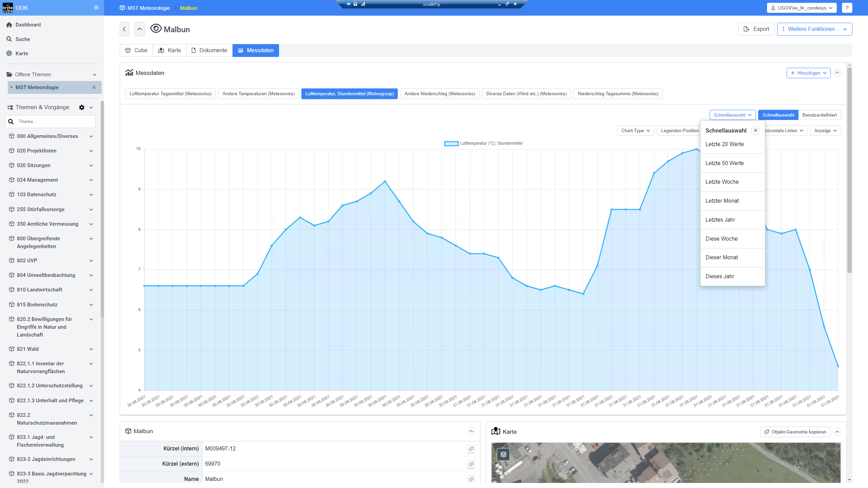
Task: Copy the Kürzel (intern) value icon
Action: pos(471,449)
